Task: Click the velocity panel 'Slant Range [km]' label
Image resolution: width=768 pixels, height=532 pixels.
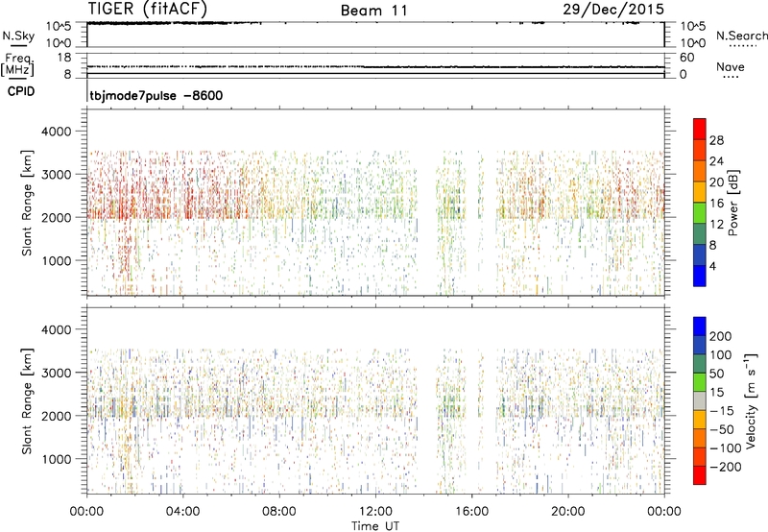Action: (27, 400)
